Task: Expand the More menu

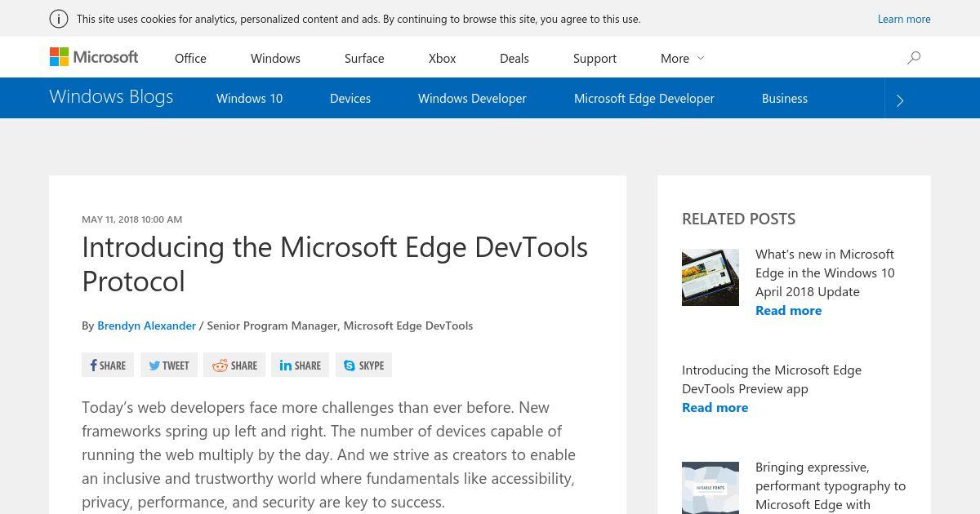Action: tap(682, 58)
